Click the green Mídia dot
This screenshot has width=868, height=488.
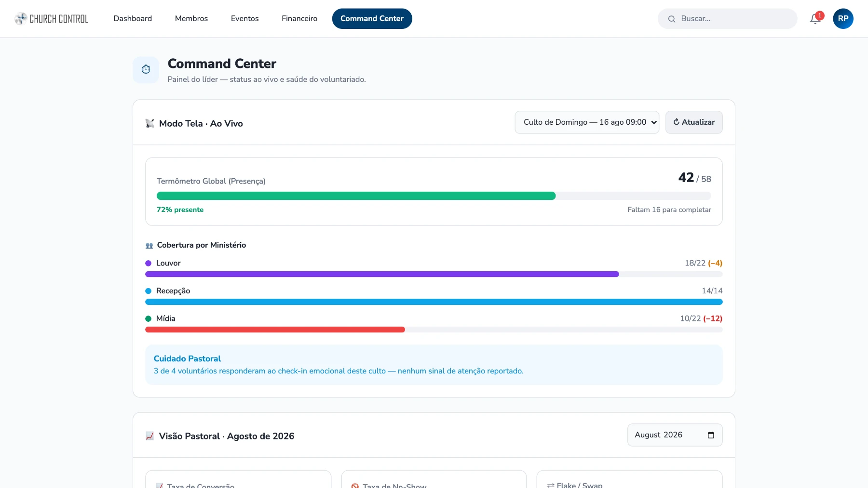[149, 318]
